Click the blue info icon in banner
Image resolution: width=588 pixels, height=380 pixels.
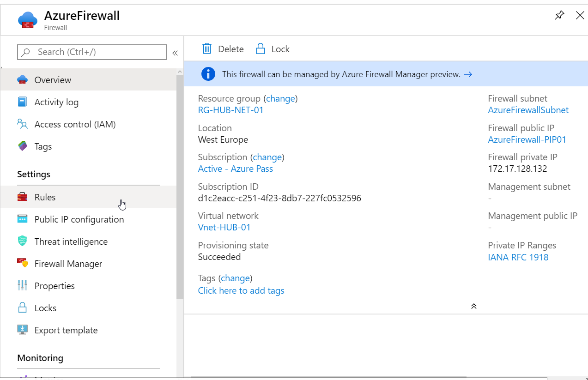click(208, 74)
